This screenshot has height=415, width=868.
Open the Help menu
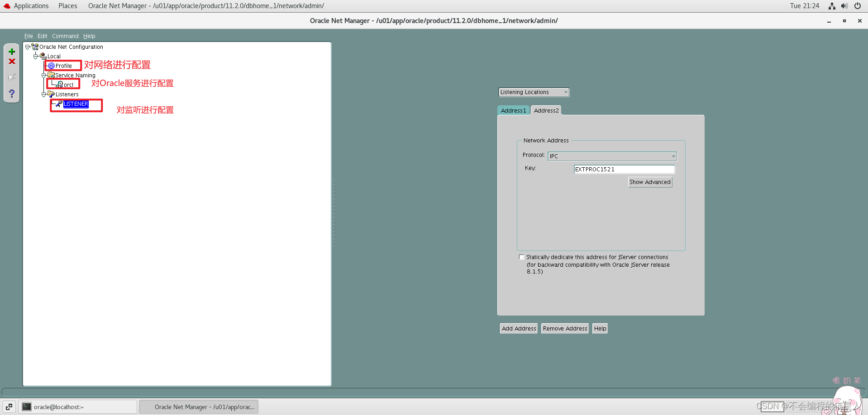click(89, 36)
